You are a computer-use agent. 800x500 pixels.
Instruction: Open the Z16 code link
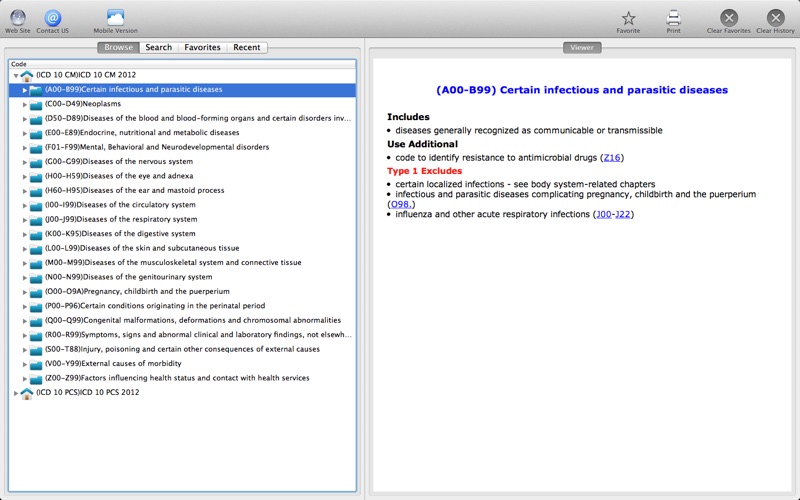[612, 158]
